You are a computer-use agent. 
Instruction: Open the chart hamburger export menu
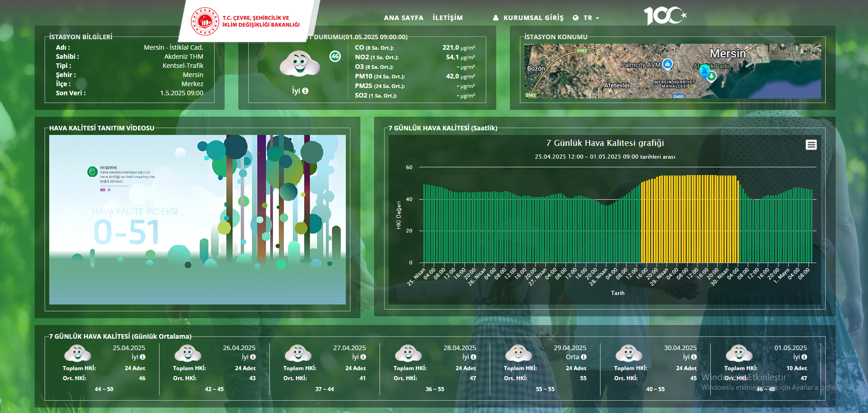pyautogui.click(x=811, y=145)
